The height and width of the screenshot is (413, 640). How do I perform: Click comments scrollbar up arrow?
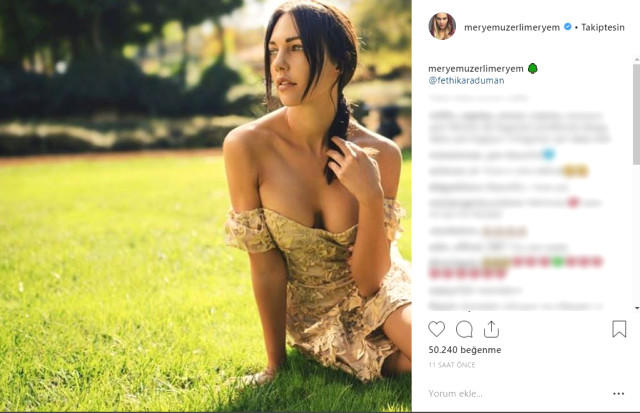click(x=637, y=60)
